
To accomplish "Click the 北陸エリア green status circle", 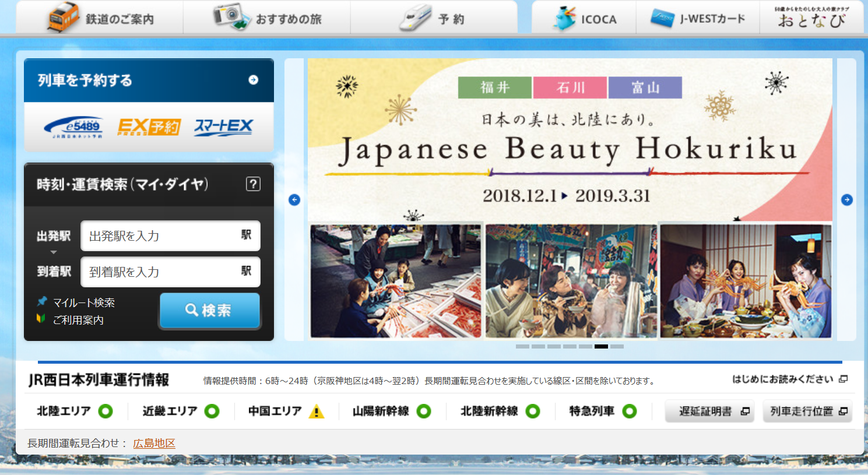I will (x=106, y=411).
